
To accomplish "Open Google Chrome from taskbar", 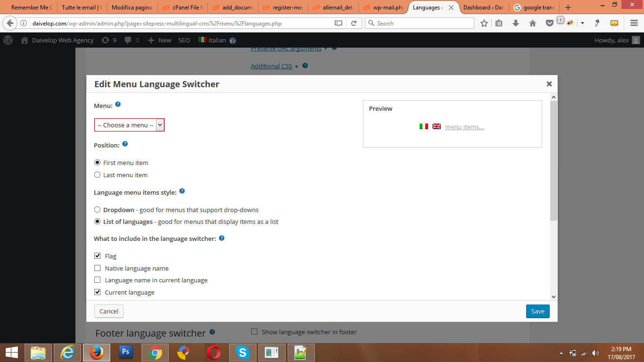I will click(155, 352).
